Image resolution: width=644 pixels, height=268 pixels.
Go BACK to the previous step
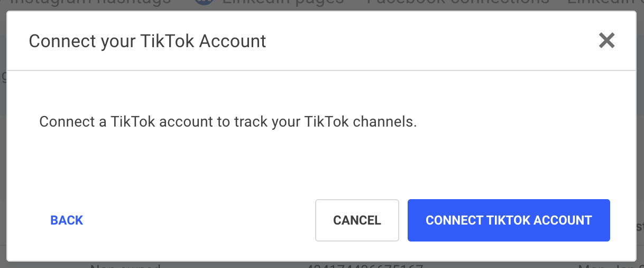67,220
